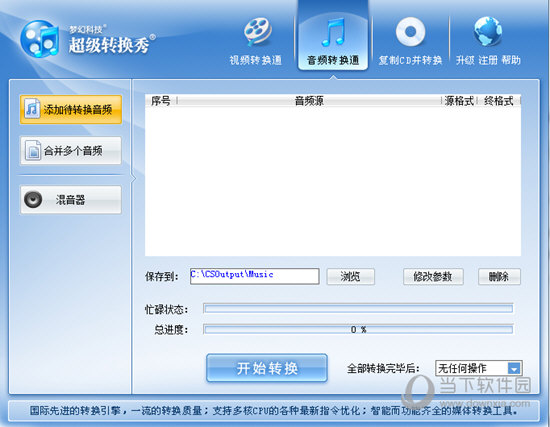Viewport: 550px width, 427px height.
Task: Click the speaker icon on 混音器
Action: tap(33, 199)
